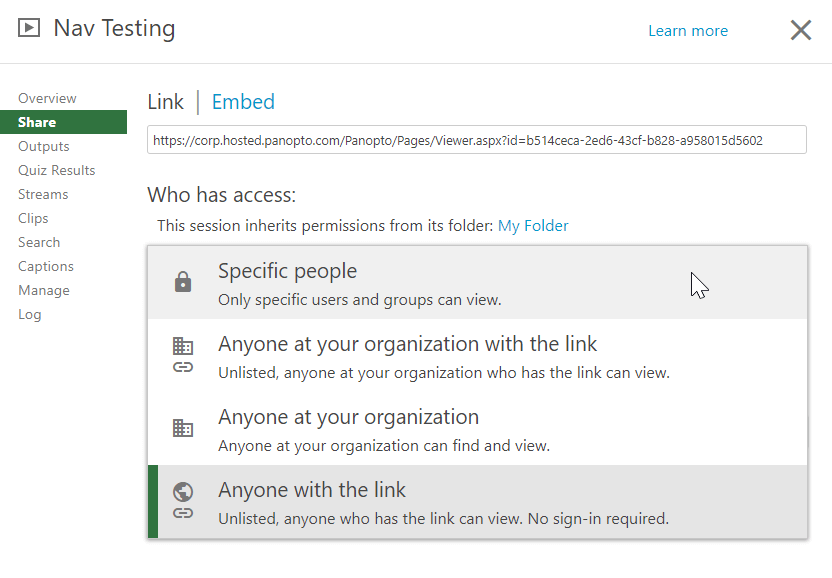
Task: Select Anyone with the link option
Action: [x=312, y=490]
